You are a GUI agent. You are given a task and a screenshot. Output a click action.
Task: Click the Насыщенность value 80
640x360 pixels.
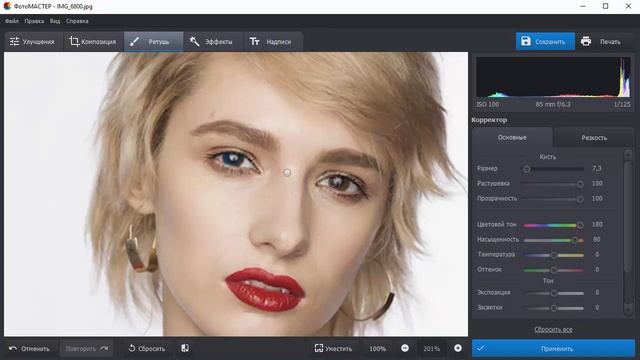point(597,240)
